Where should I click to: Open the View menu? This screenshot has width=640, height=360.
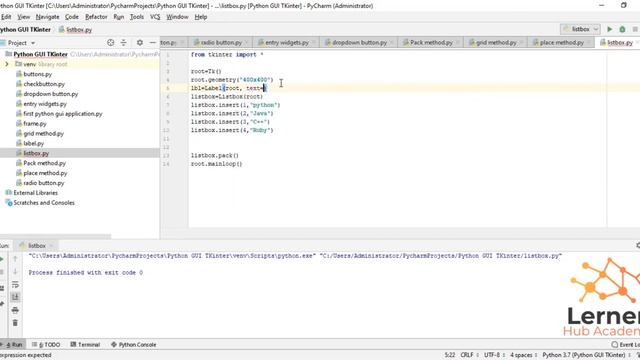[x=23, y=17]
